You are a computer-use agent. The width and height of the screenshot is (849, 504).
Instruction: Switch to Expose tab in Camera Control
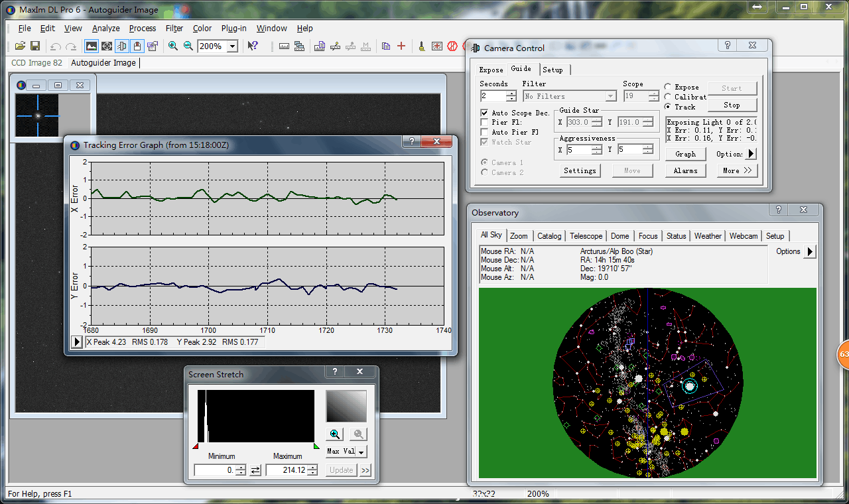tap(491, 70)
